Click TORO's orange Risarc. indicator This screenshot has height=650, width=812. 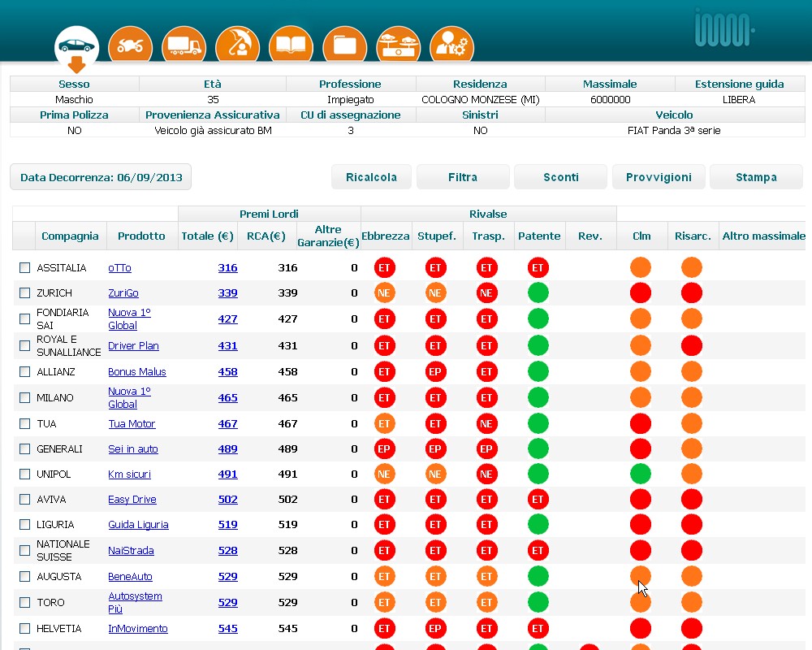[692, 602]
